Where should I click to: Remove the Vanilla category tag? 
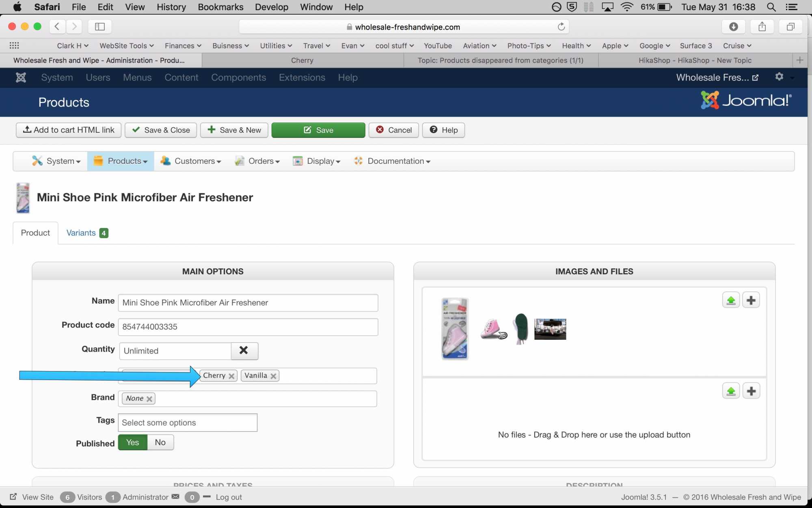pos(274,376)
